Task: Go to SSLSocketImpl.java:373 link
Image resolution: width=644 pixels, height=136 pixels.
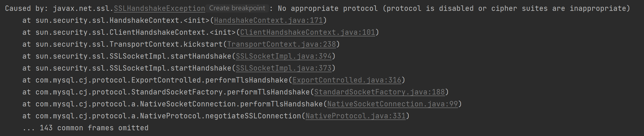Action: 283,68
